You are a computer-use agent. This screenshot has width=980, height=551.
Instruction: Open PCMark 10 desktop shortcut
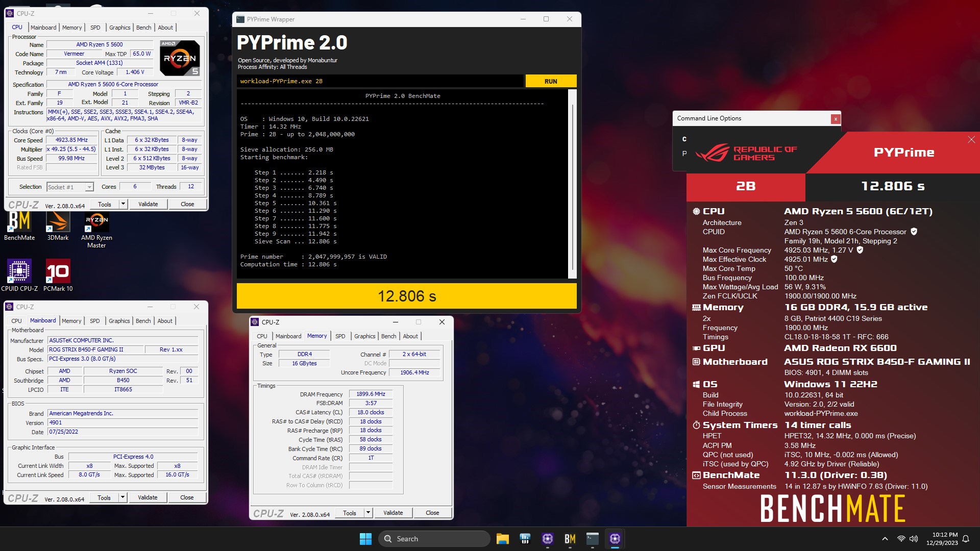pos(58,275)
